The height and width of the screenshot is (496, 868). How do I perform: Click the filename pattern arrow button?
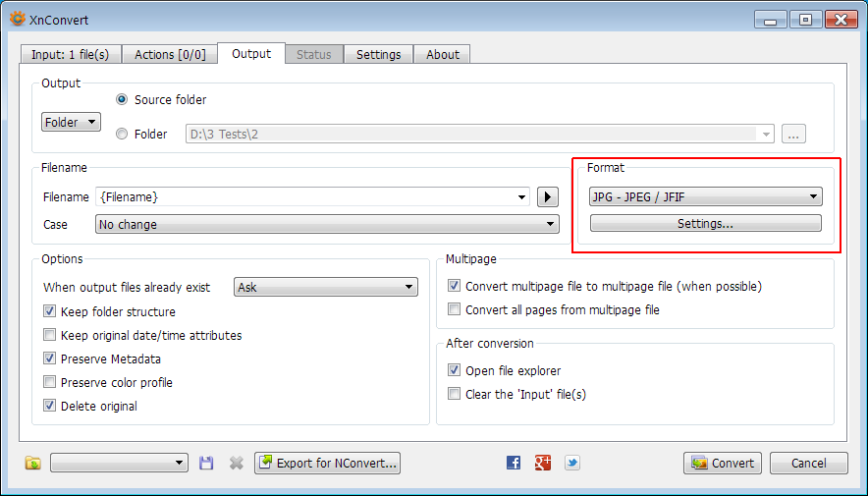click(548, 197)
